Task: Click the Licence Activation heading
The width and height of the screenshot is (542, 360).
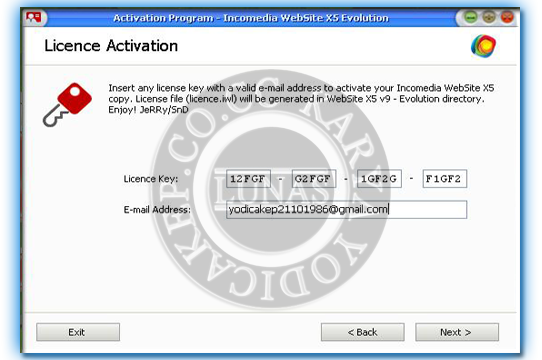Action: 111,46
